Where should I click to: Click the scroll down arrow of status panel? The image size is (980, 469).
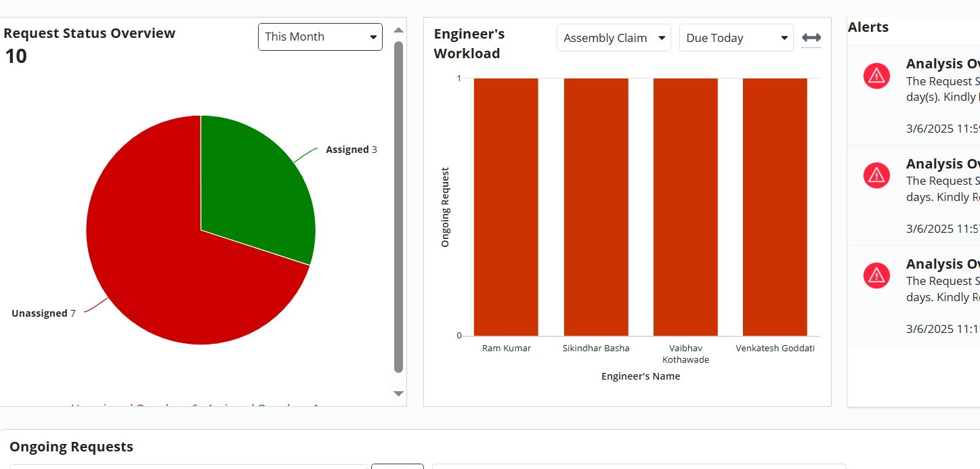(x=398, y=393)
